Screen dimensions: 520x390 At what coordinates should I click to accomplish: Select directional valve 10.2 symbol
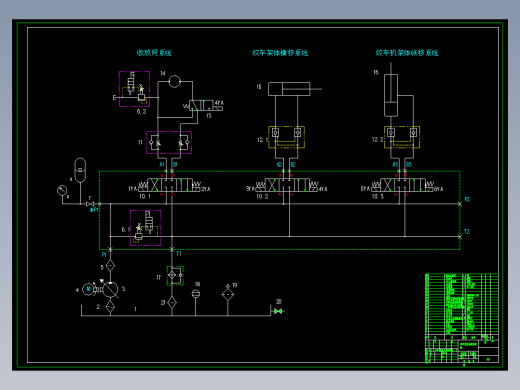pos(287,185)
